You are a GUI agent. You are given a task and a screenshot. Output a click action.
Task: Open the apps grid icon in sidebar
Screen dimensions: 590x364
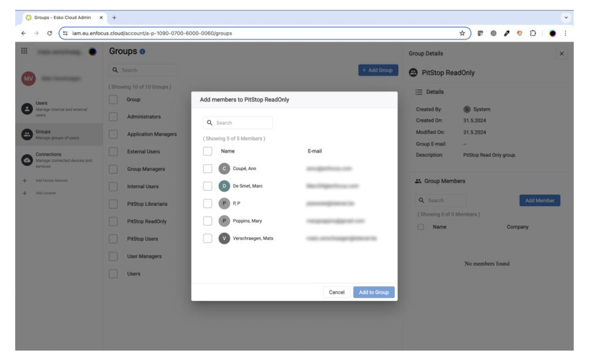[24, 51]
